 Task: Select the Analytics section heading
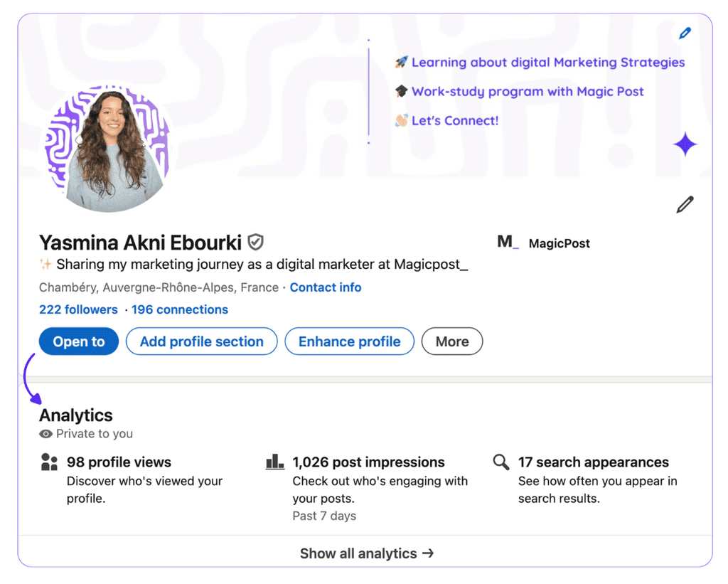75,415
